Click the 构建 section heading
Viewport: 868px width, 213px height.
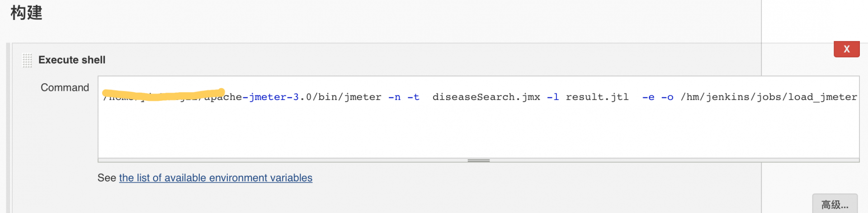[26, 12]
